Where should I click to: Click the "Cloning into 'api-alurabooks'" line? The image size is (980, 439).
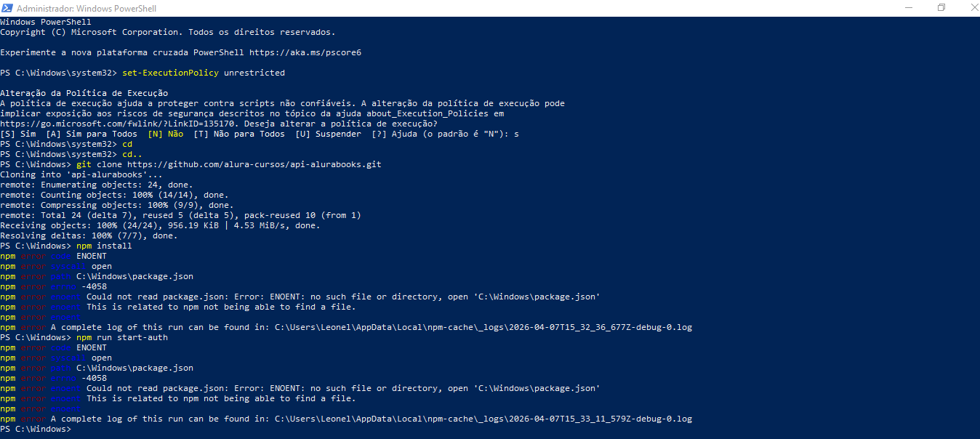click(x=81, y=174)
